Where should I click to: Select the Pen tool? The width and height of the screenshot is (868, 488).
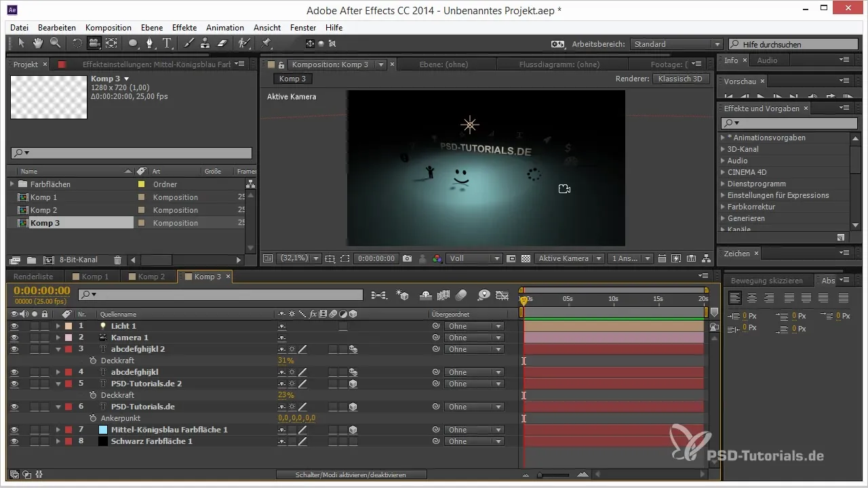(151, 43)
